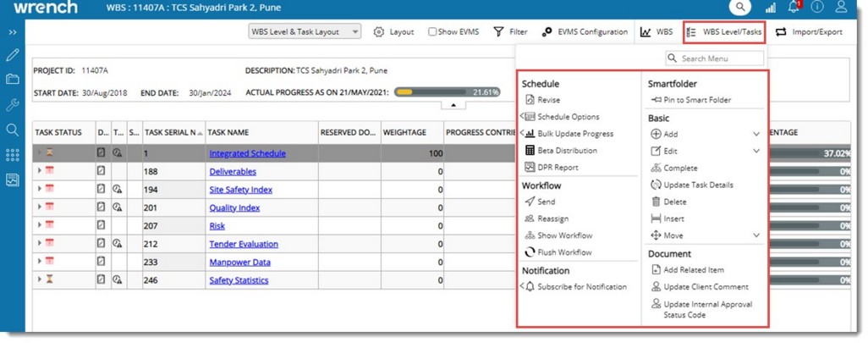
Task: Open the Filter funnel tool
Action: pyautogui.click(x=510, y=32)
